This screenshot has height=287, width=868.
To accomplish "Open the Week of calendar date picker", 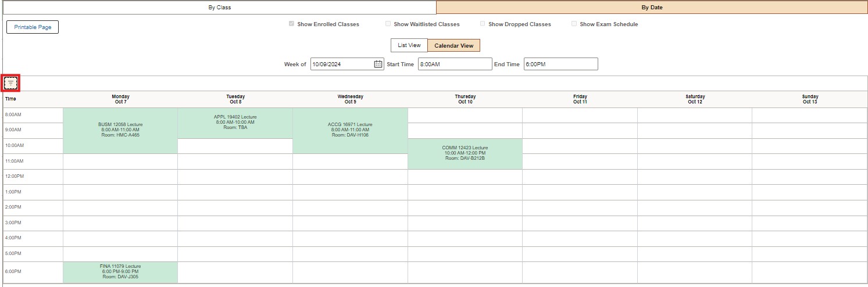I will (x=378, y=64).
